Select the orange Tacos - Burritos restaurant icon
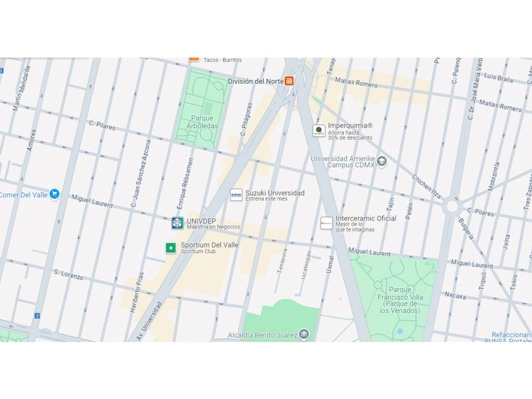This screenshot has width=532, height=399. point(194,59)
